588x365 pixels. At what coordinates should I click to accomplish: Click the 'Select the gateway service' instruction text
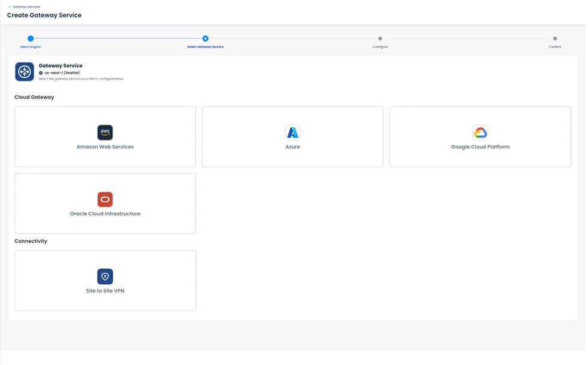click(x=81, y=79)
